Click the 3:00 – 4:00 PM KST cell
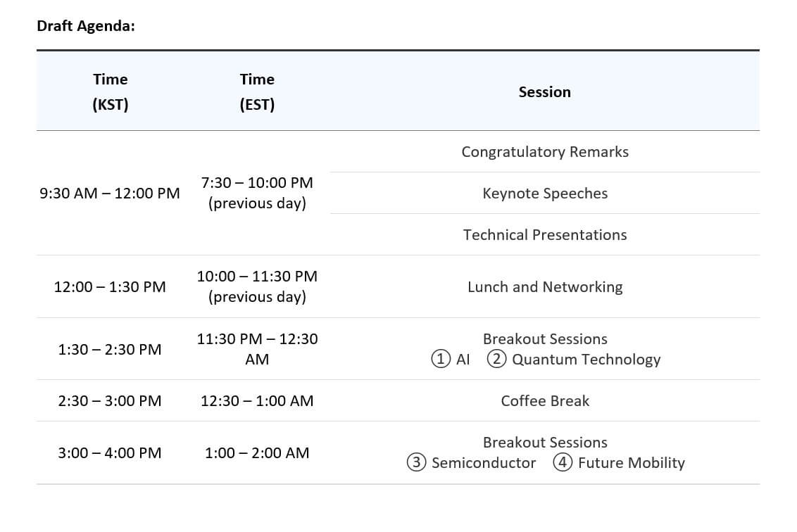Screen dimensions: 797x532 (111, 453)
